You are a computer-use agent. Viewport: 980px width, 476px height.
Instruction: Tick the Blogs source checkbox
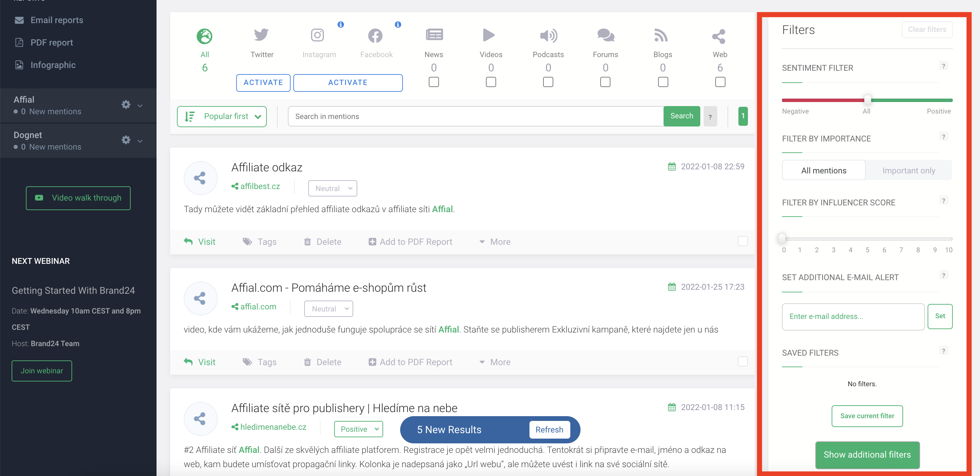pos(663,82)
